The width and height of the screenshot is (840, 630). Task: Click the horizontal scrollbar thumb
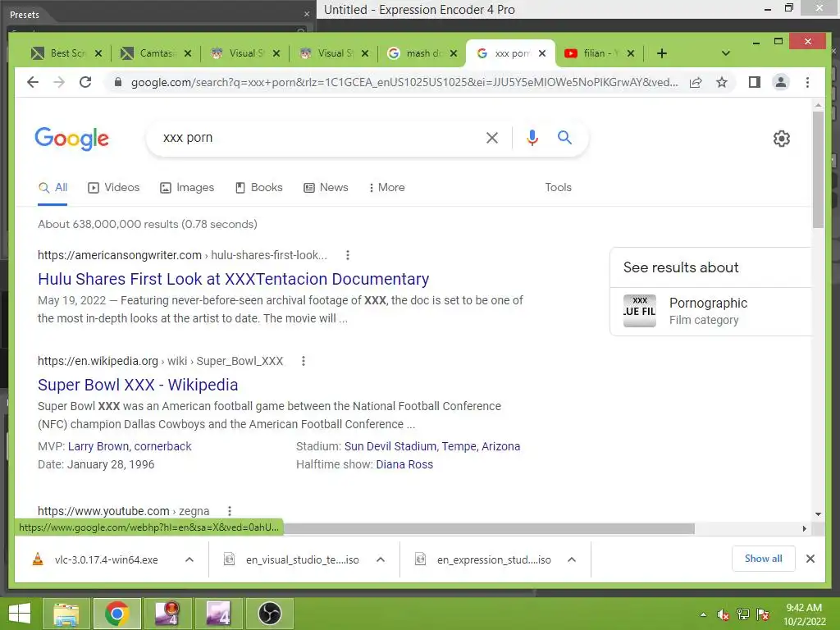(489, 529)
